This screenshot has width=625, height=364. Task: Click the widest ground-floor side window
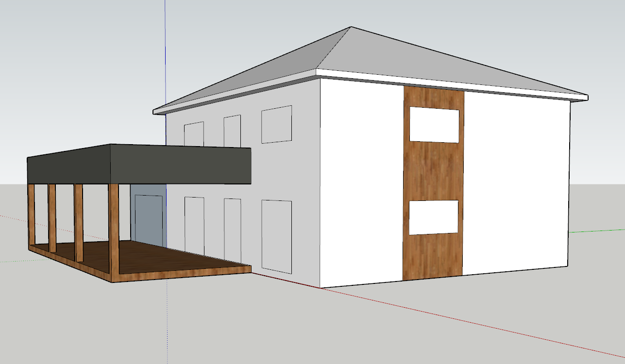[276, 236]
